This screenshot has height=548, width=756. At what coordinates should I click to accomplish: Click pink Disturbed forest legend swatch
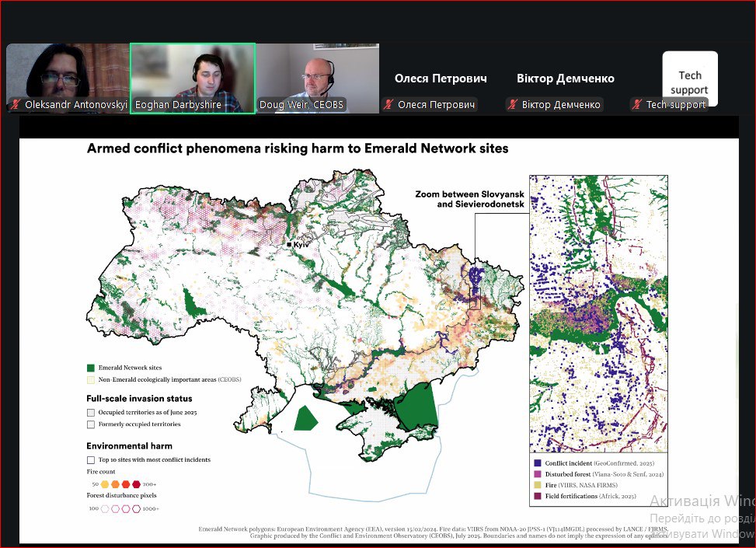click(x=538, y=474)
